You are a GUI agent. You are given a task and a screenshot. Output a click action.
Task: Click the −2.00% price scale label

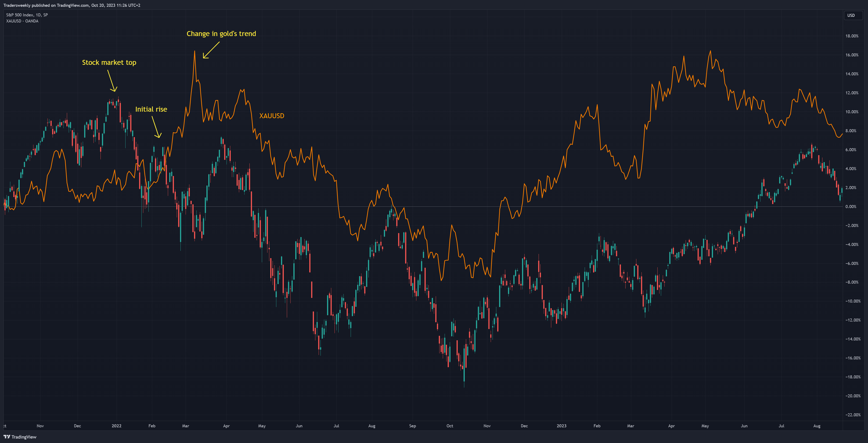(x=852, y=225)
